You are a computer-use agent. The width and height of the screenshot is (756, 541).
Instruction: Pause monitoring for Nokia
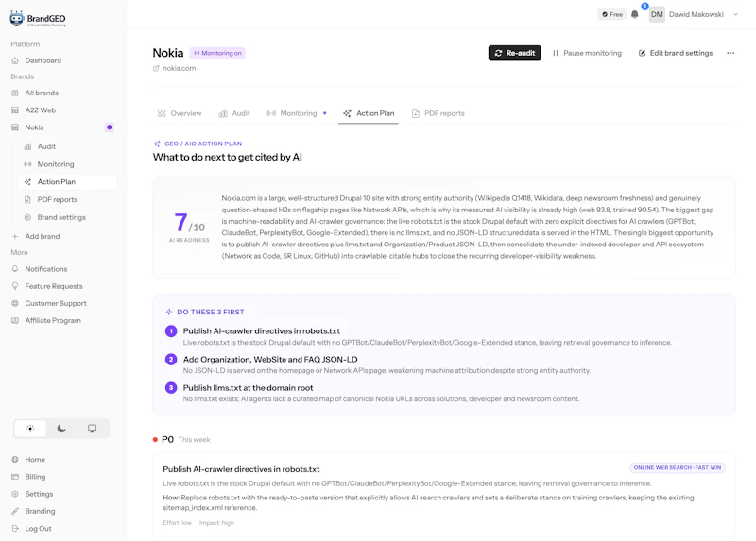point(587,53)
